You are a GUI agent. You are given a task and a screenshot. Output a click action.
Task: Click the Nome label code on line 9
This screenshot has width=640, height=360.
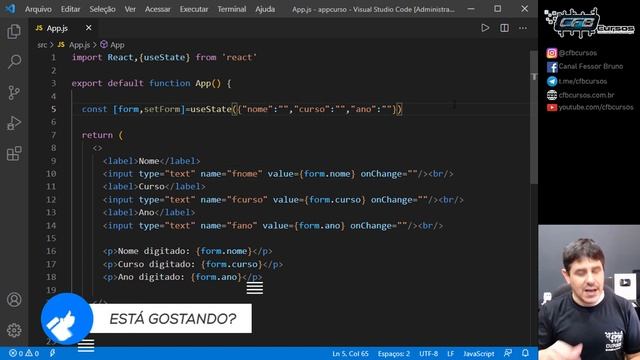(x=151, y=161)
